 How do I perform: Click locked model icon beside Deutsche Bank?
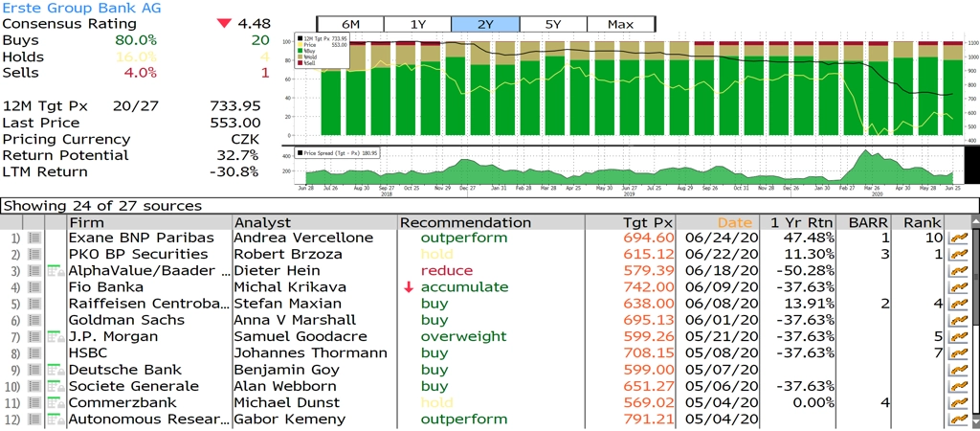click(56, 370)
